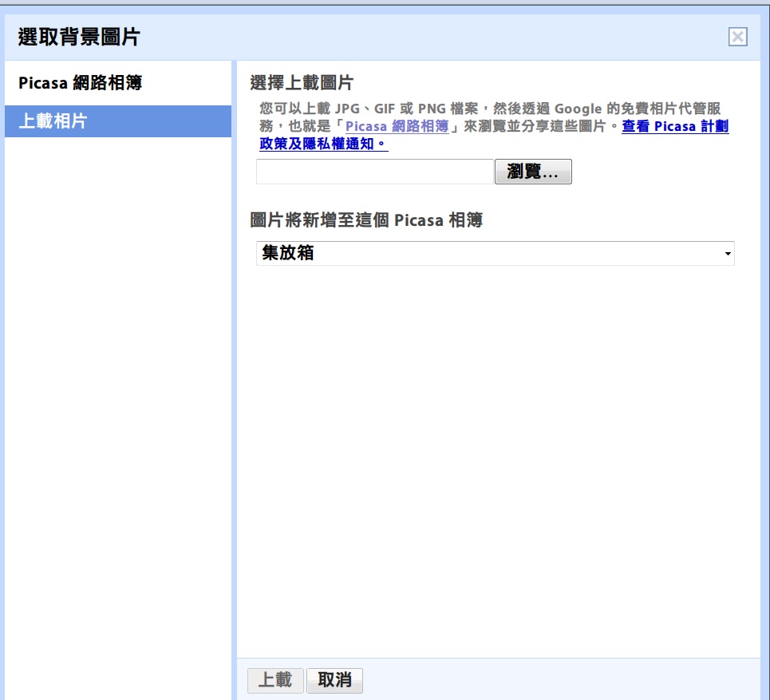Close the 選取背景圖片 dialog

(737, 37)
